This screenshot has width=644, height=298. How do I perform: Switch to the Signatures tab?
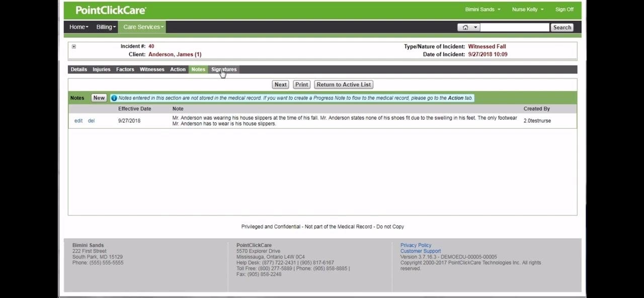click(224, 69)
